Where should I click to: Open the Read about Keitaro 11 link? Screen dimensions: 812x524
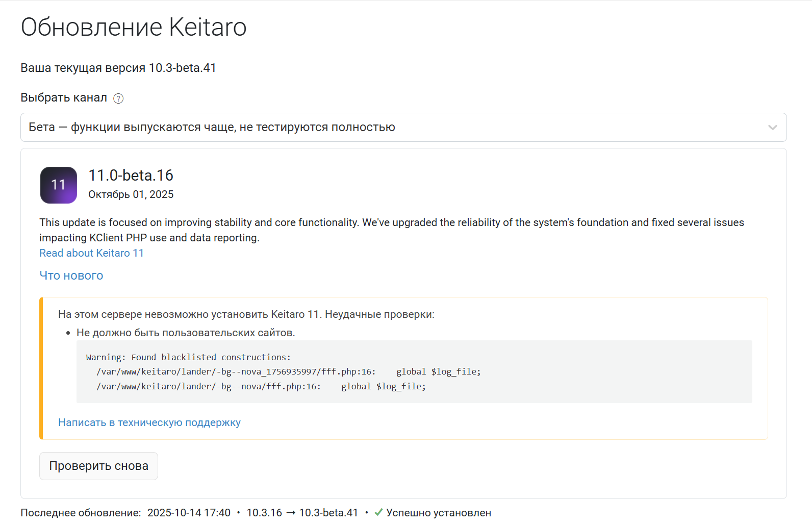[92, 253]
